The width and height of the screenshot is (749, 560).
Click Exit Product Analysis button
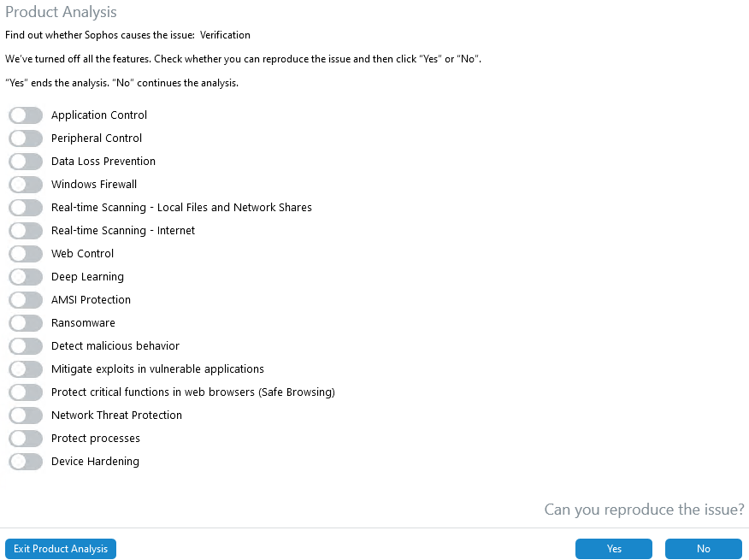pos(61,549)
